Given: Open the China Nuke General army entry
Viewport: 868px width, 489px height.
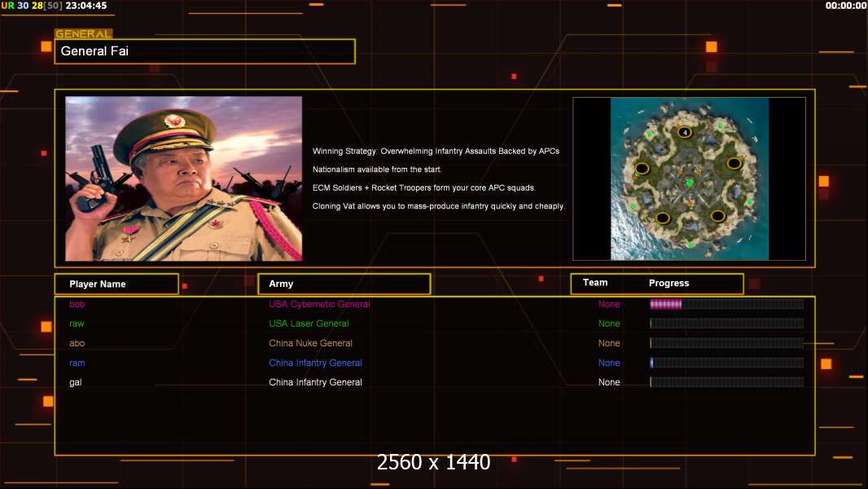Looking at the screenshot, I should (x=310, y=343).
